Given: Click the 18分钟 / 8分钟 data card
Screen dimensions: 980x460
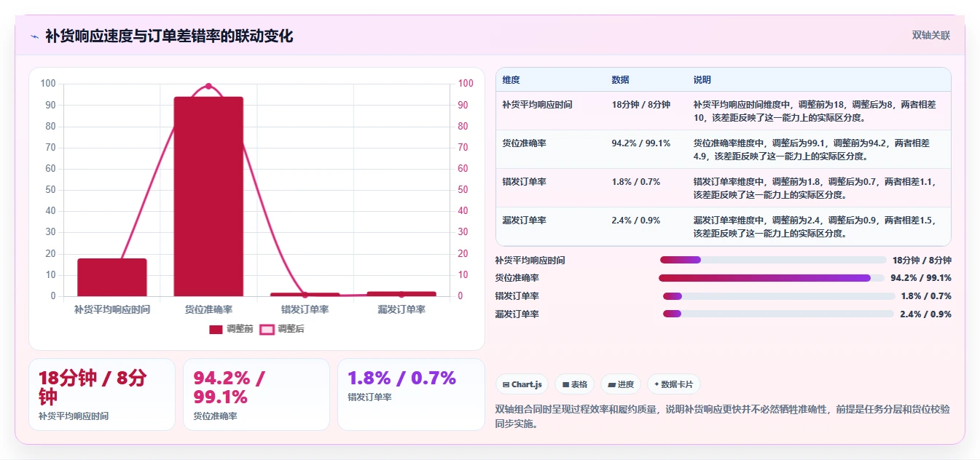Looking at the screenshot, I should (x=102, y=394).
